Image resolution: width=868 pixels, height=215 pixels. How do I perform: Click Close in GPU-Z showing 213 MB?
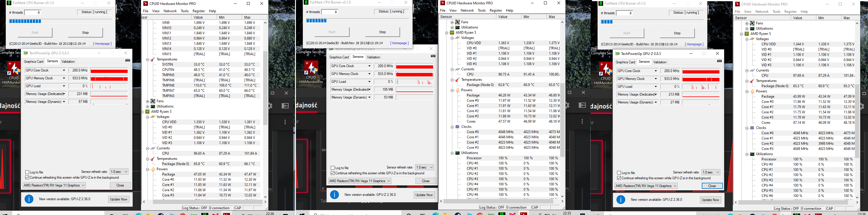(712, 186)
